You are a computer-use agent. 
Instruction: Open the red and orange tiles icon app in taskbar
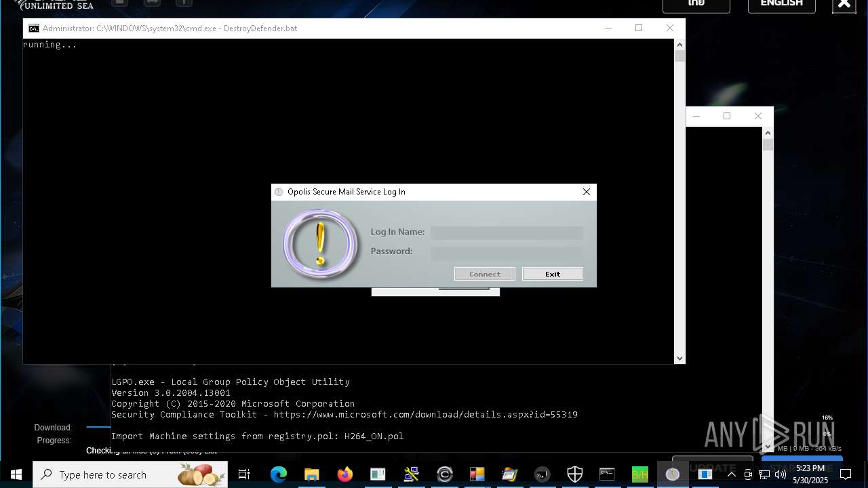(477, 474)
